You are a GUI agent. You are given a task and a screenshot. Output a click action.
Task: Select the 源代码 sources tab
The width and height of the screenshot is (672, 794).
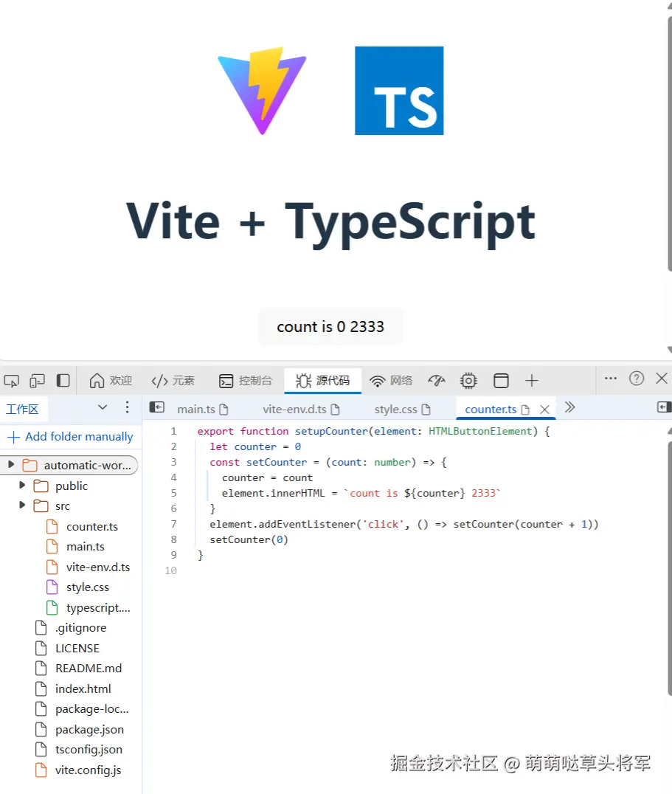pos(323,380)
